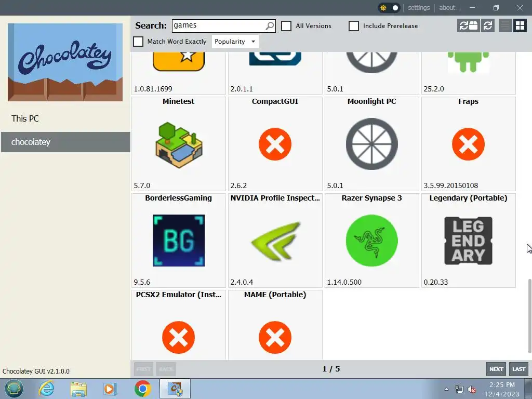Click the version text 25.2.0
Image resolution: width=532 pixels, height=399 pixels.
[x=434, y=89]
